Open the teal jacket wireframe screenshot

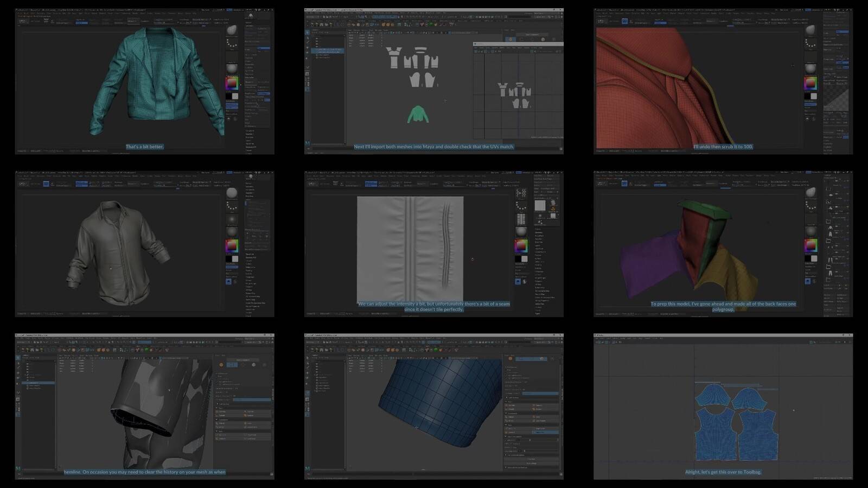144,81
